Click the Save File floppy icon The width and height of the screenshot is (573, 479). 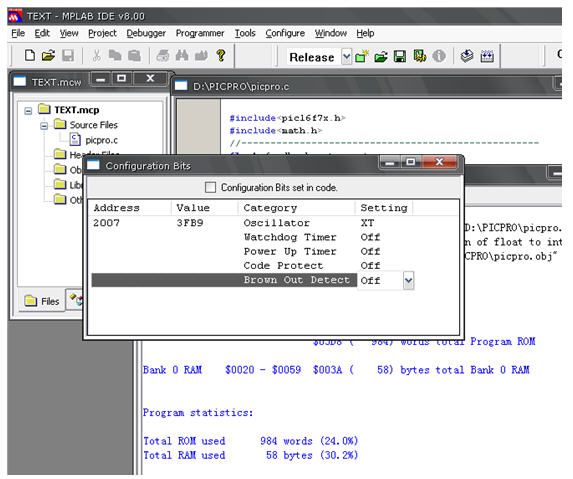point(68,56)
